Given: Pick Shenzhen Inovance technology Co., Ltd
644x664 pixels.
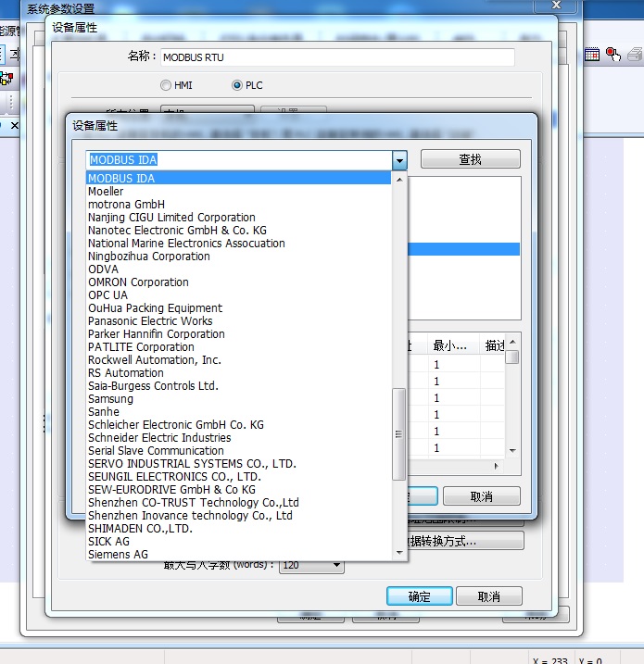Looking at the screenshot, I should pos(190,516).
